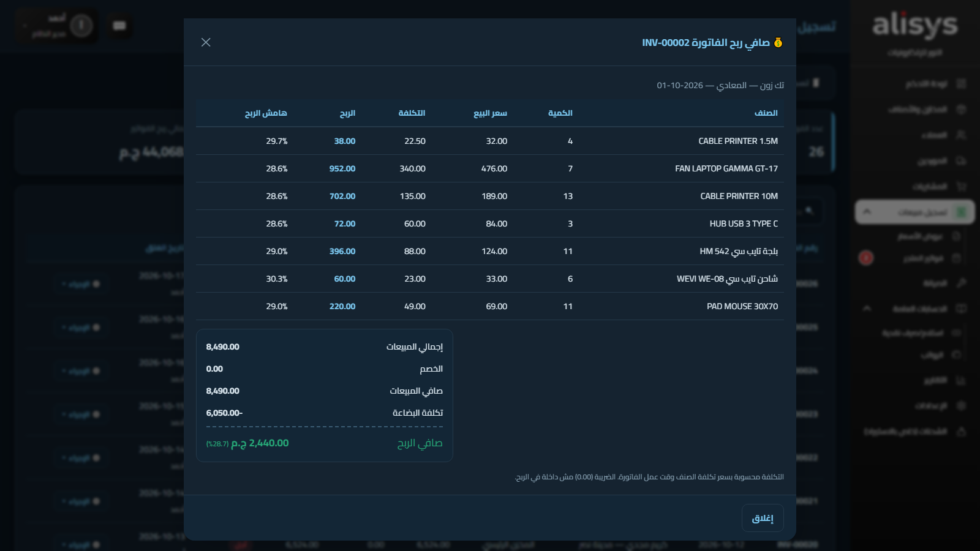
Task: Select item FAN LAPTOP GAMMA GT-17
Action: click(x=726, y=168)
